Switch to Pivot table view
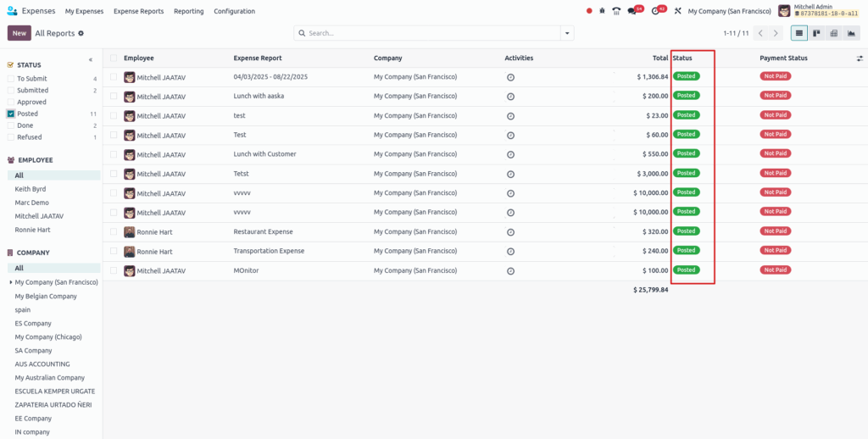This screenshot has width=868, height=439. point(833,33)
